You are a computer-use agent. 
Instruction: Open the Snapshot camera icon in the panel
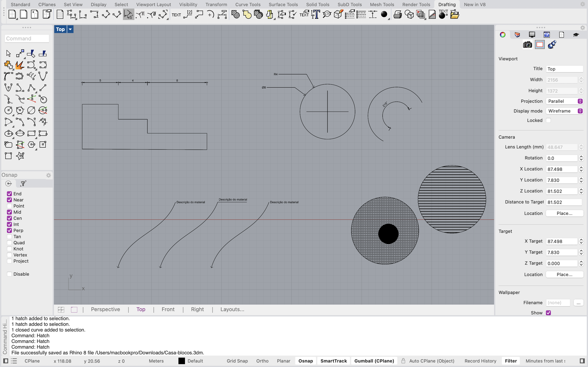coord(527,45)
